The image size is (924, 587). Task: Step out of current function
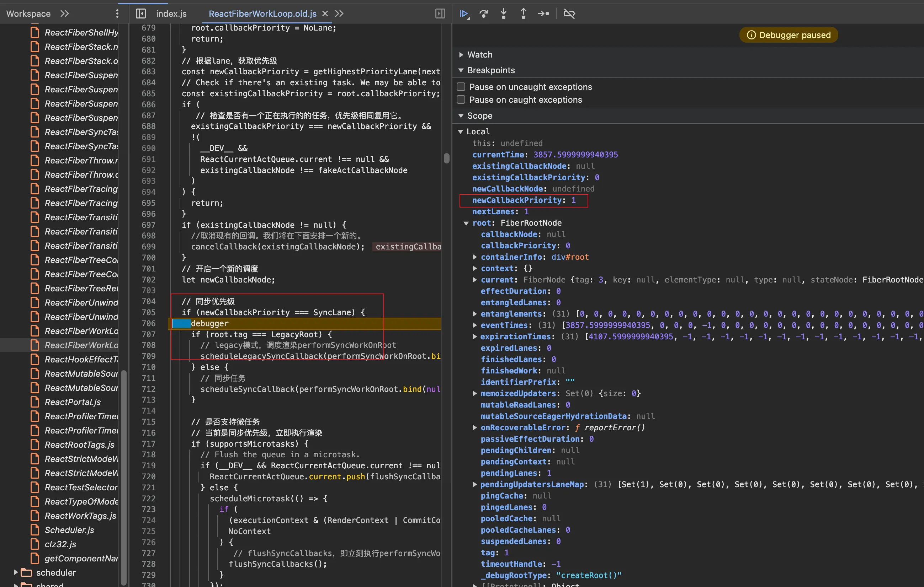pos(523,14)
